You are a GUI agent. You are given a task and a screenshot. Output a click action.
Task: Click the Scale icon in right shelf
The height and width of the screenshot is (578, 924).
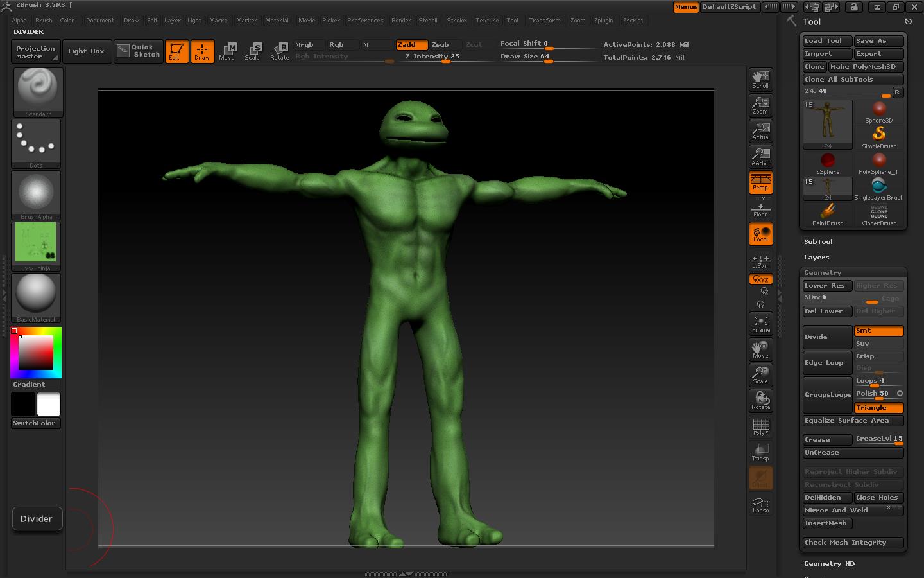pos(760,375)
